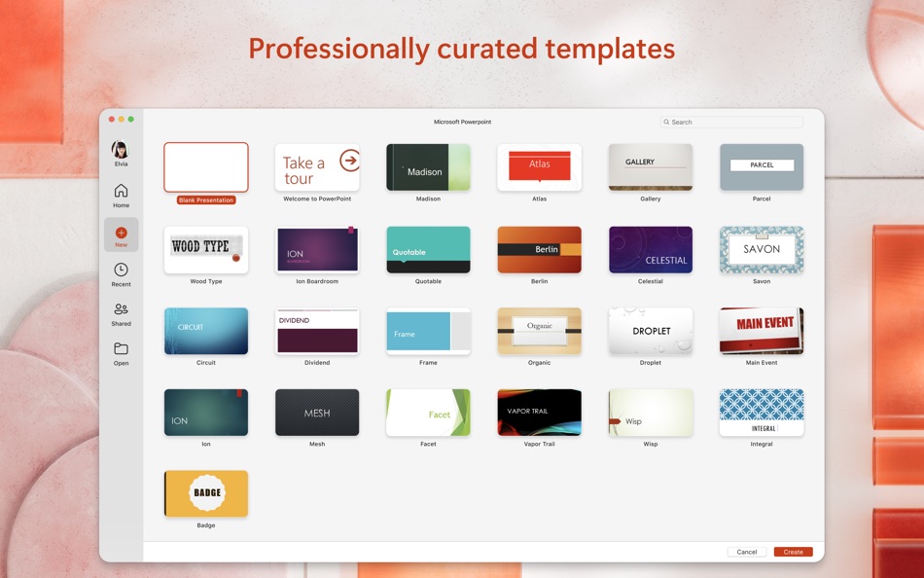
Task: Click the 'Blank Presentation' highlighted label
Action: pyautogui.click(x=205, y=199)
